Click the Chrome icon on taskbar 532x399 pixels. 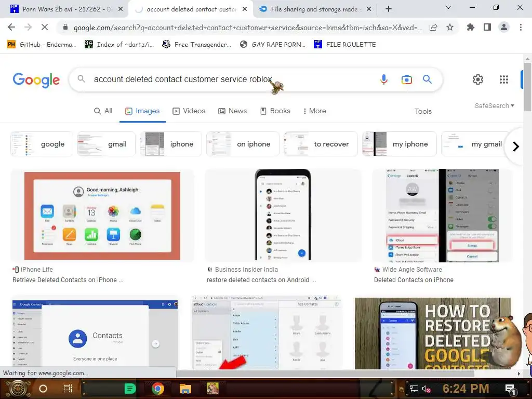coord(158,389)
